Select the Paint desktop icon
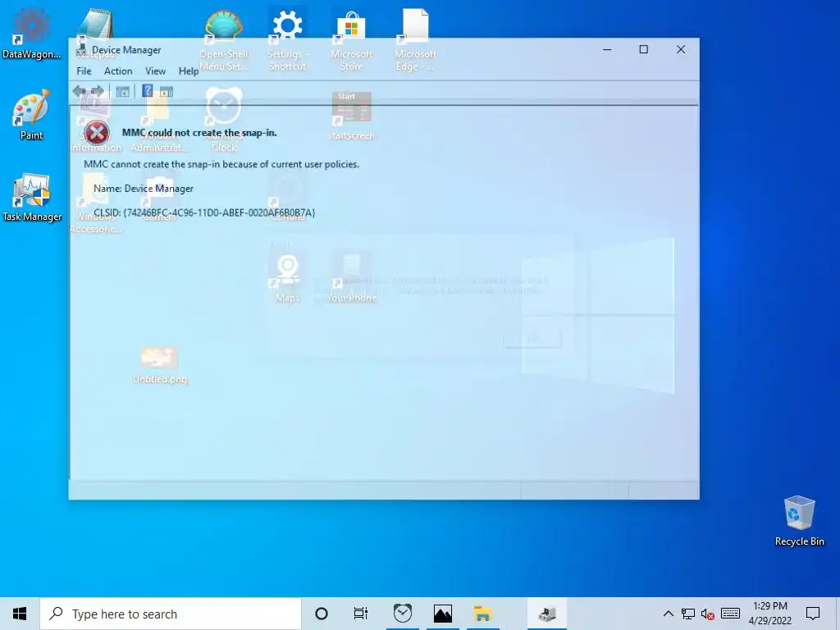The image size is (840, 630). point(31,115)
